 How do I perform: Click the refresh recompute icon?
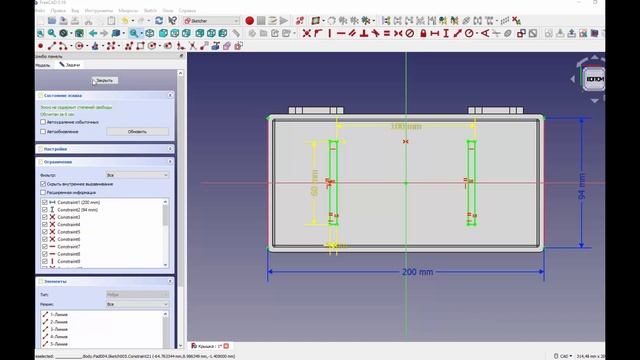tap(159, 20)
